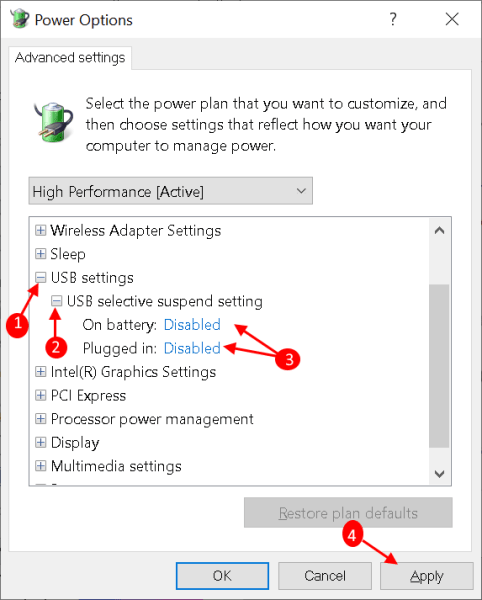
Task: Click the help question mark icon
Action: click(393, 19)
